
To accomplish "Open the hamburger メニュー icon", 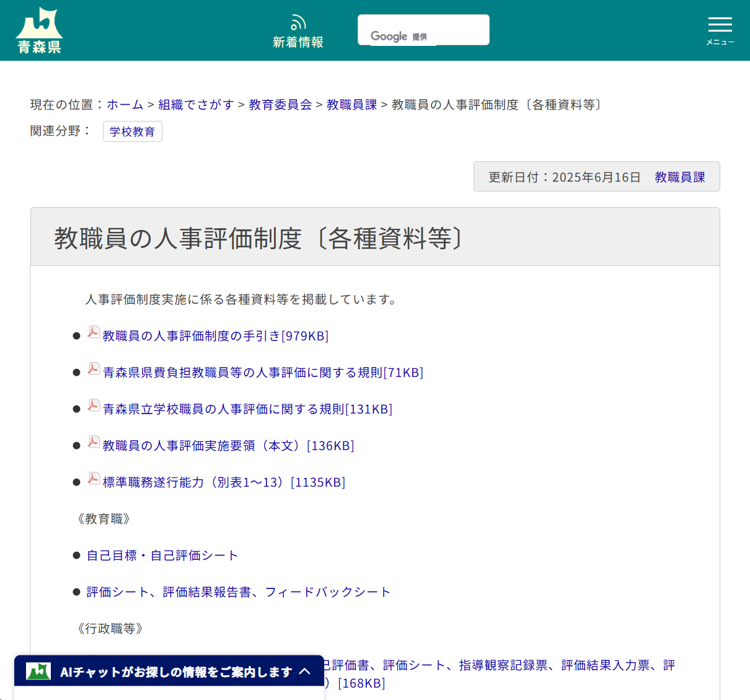I will (x=720, y=25).
